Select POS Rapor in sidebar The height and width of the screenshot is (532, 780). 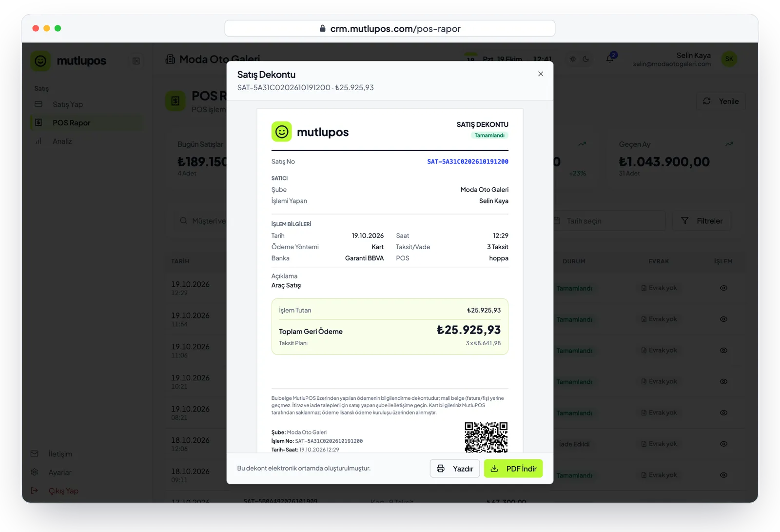(87, 123)
